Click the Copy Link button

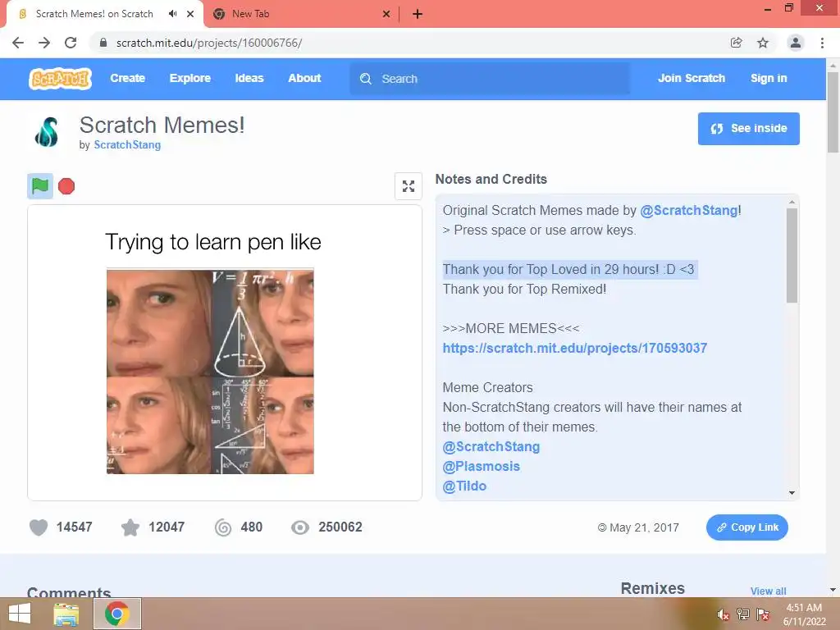pos(746,527)
